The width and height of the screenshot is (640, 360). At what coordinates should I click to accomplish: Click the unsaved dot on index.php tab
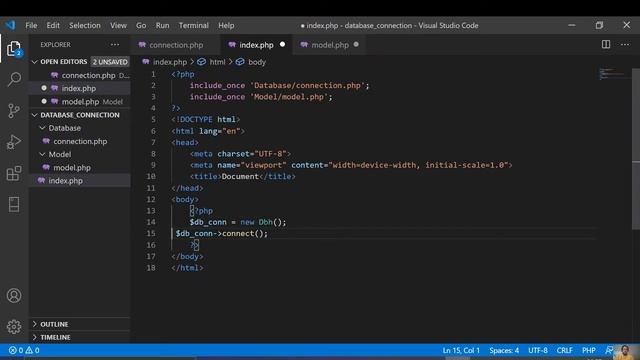(x=282, y=44)
